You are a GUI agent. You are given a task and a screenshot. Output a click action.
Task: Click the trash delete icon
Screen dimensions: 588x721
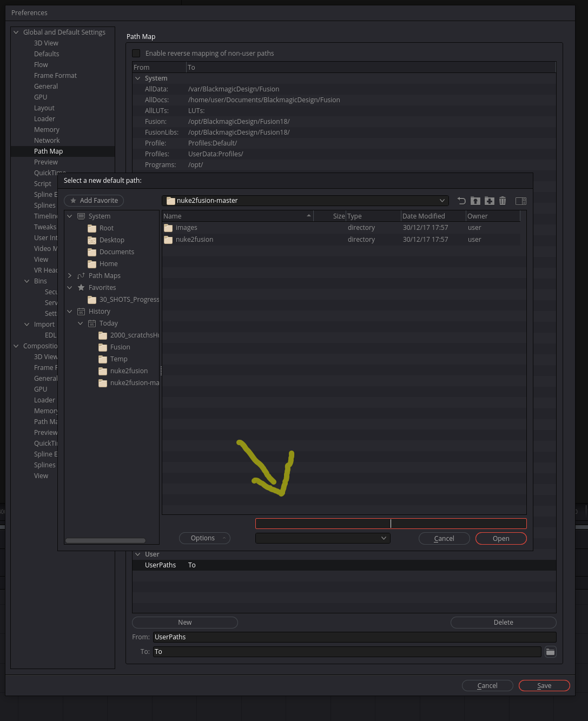tap(503, 201)
